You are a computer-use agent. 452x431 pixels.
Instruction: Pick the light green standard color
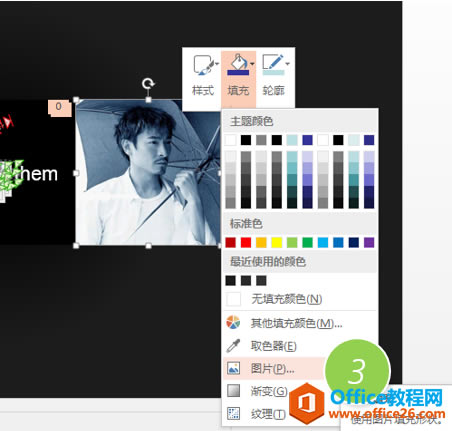[292, 242]
